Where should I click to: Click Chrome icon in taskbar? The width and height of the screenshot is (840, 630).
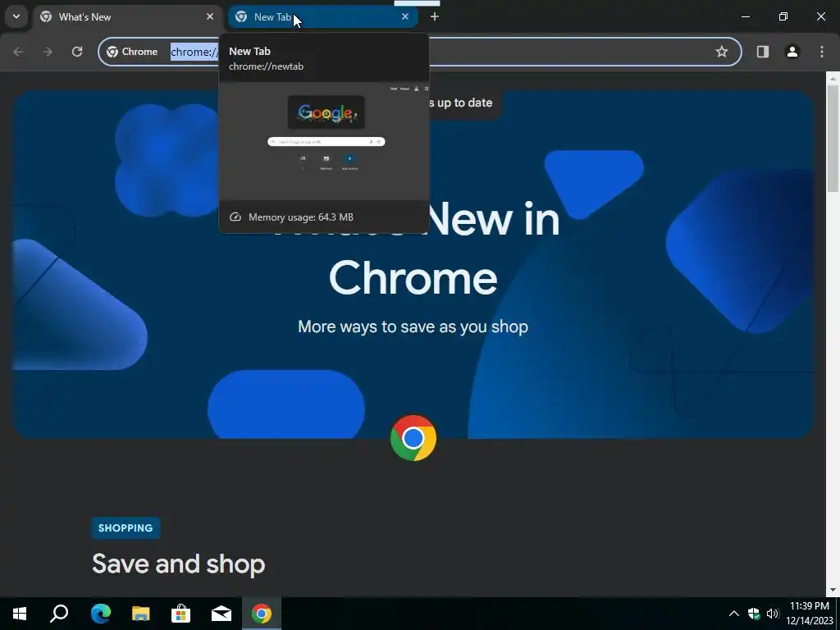262,614
